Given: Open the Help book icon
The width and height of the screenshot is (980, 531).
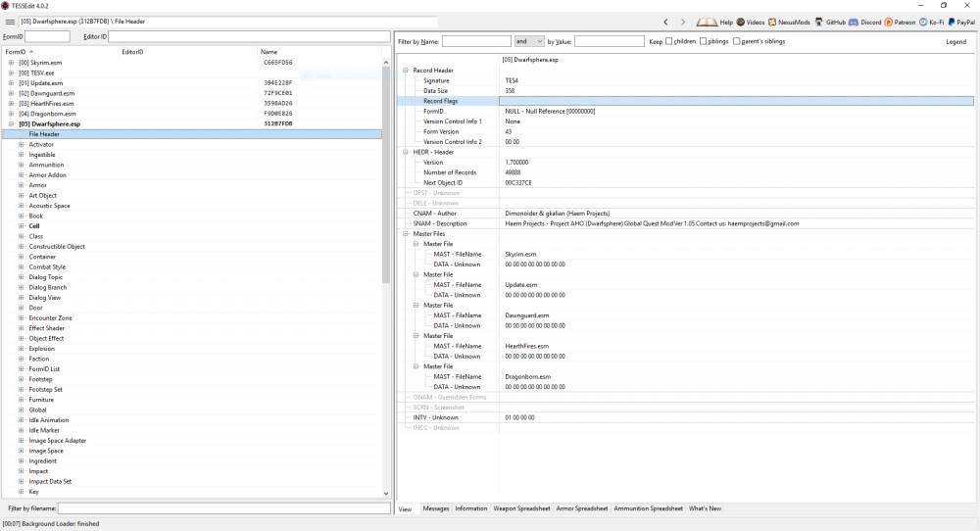Looking at the screenshot, I should coord(707,22).
